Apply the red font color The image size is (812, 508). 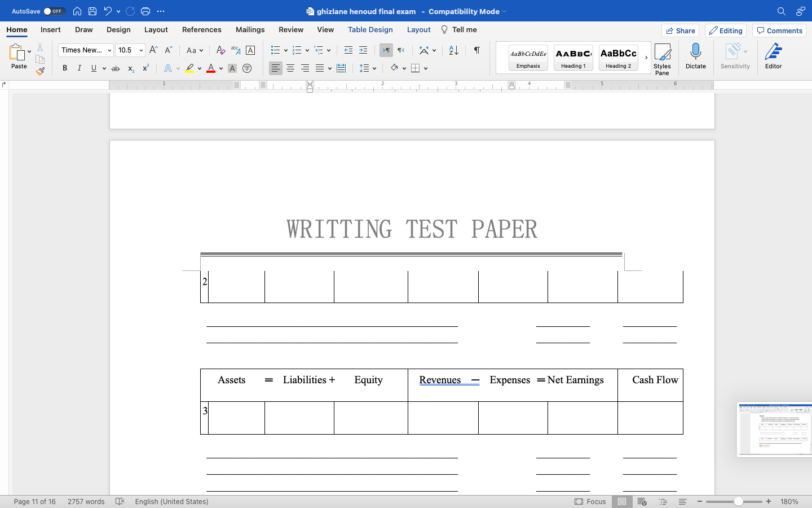click(211, 68)
